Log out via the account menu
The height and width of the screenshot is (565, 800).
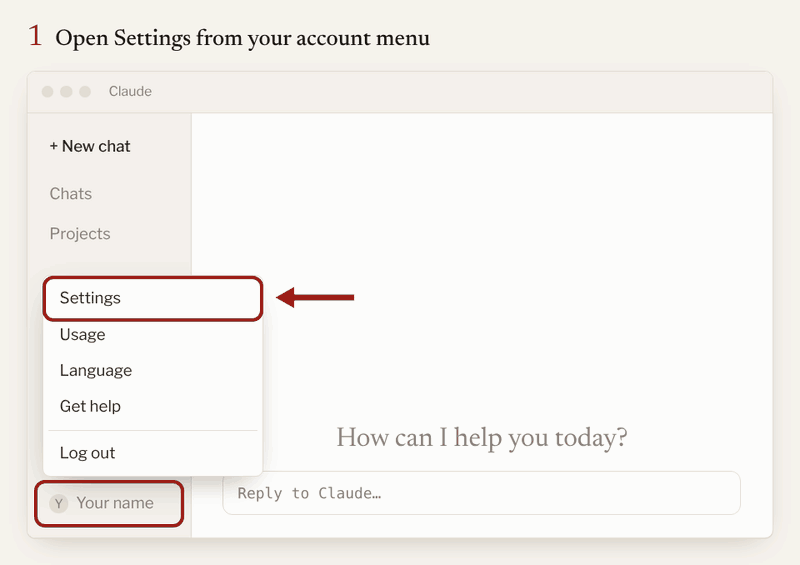point(153,453)
